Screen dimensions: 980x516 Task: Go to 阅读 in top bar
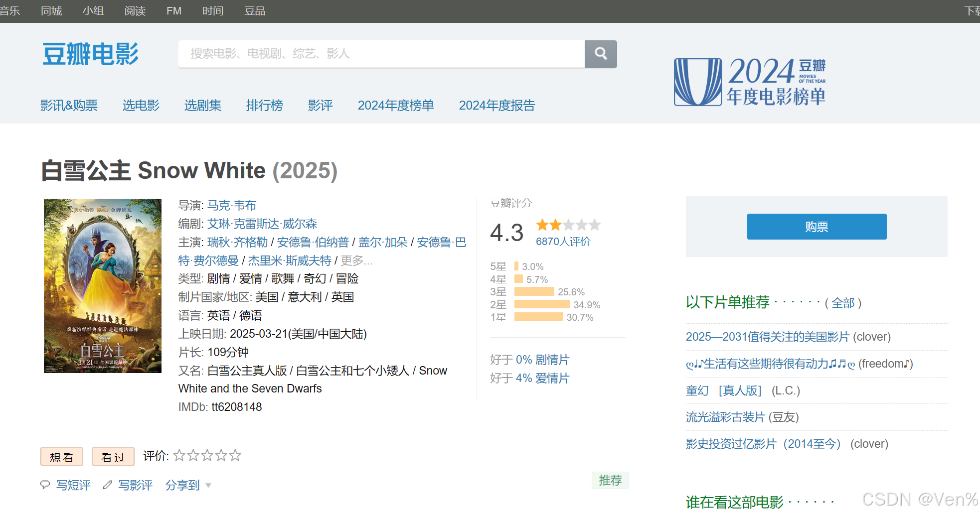pos(135,11)
